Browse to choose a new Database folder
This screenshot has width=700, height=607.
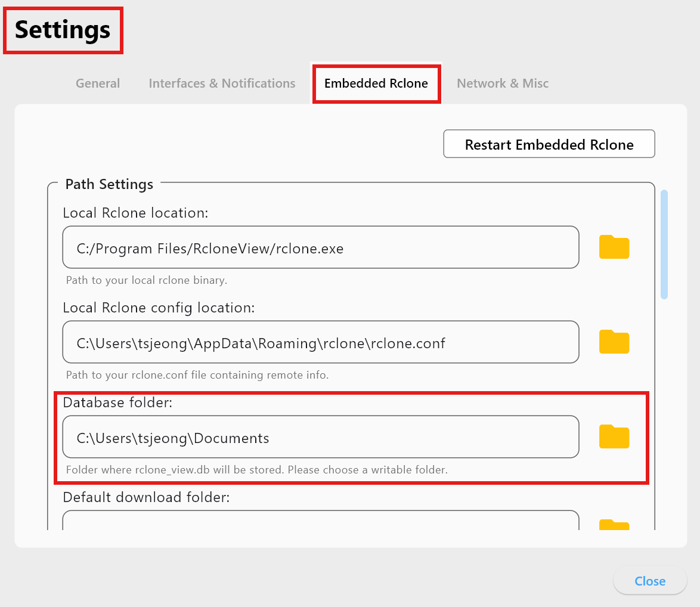[x=614, y=436]
